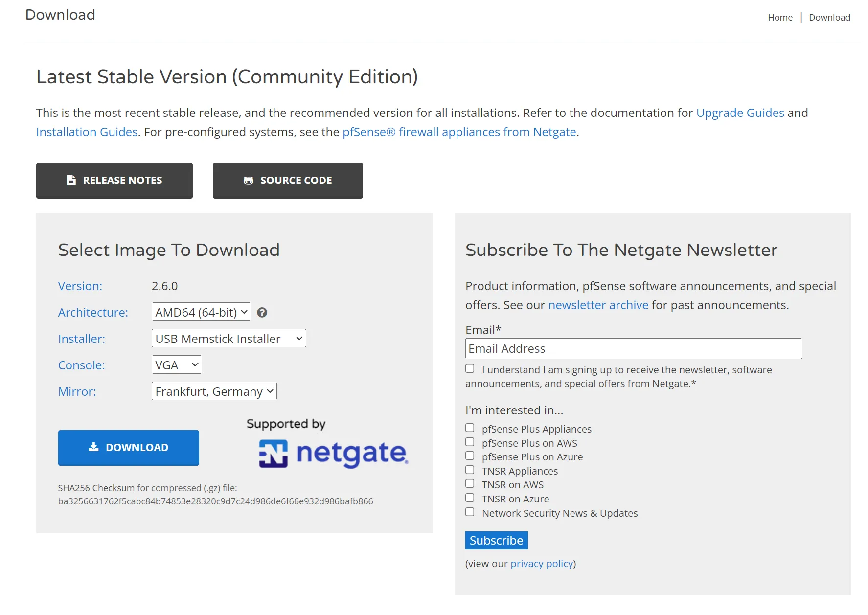Enable Network Security News & Updates
868x615 pixels.
470,511
